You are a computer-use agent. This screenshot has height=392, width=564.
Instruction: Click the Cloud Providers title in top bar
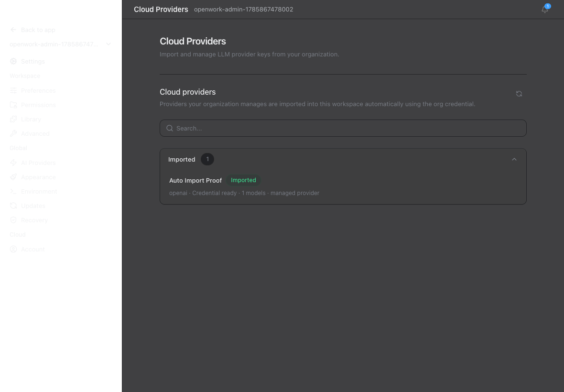(161, 10)
